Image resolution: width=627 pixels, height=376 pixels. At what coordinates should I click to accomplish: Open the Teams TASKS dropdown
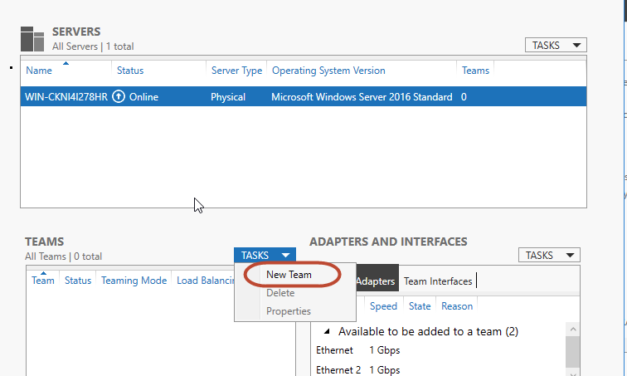click(265, 255)
